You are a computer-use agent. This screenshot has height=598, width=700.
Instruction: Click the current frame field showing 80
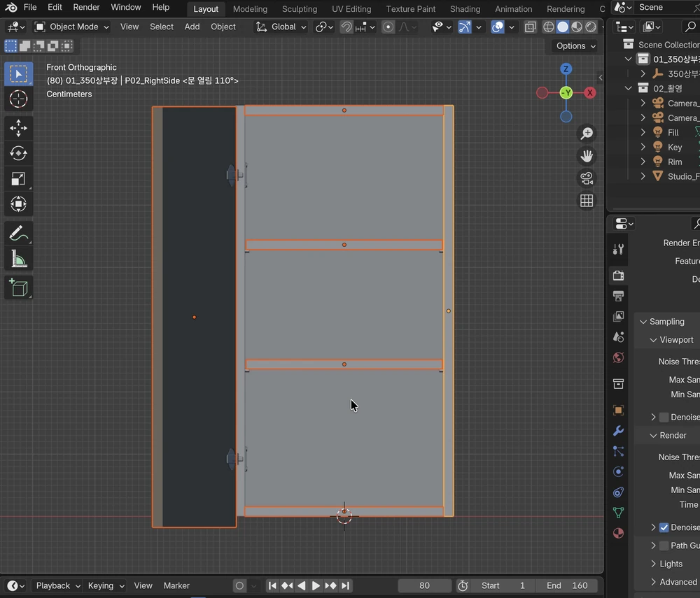pos(425,585)
